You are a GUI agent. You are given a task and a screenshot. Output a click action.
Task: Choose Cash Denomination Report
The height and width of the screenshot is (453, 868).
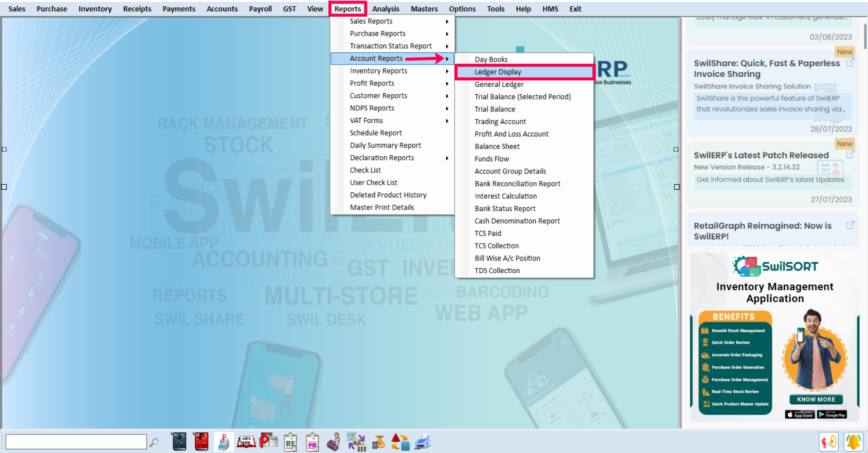coord(524,221)
